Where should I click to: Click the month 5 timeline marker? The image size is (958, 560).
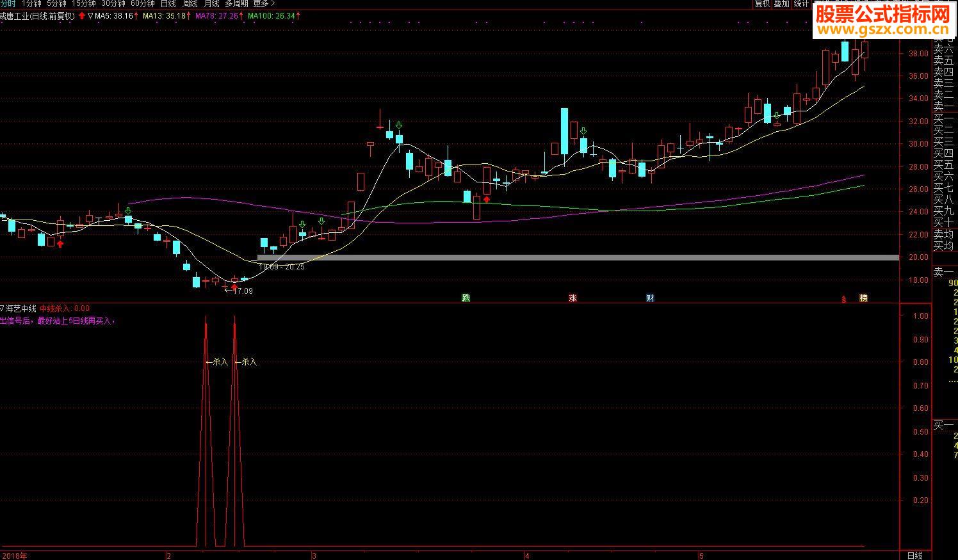pyautogui.click(x=701, y=556)
